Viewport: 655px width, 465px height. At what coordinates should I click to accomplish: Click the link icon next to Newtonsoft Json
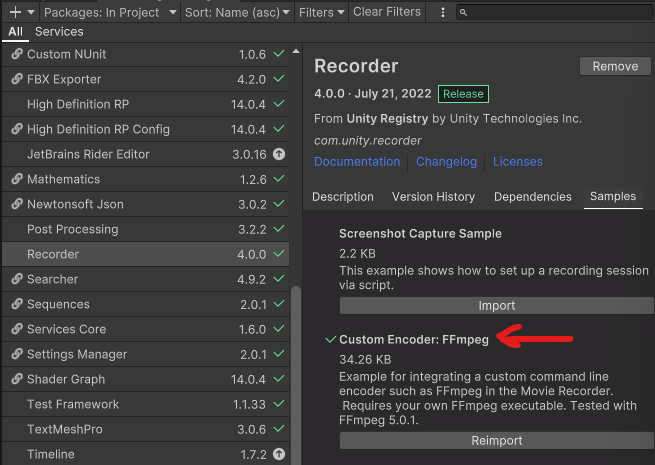[16, 204]
